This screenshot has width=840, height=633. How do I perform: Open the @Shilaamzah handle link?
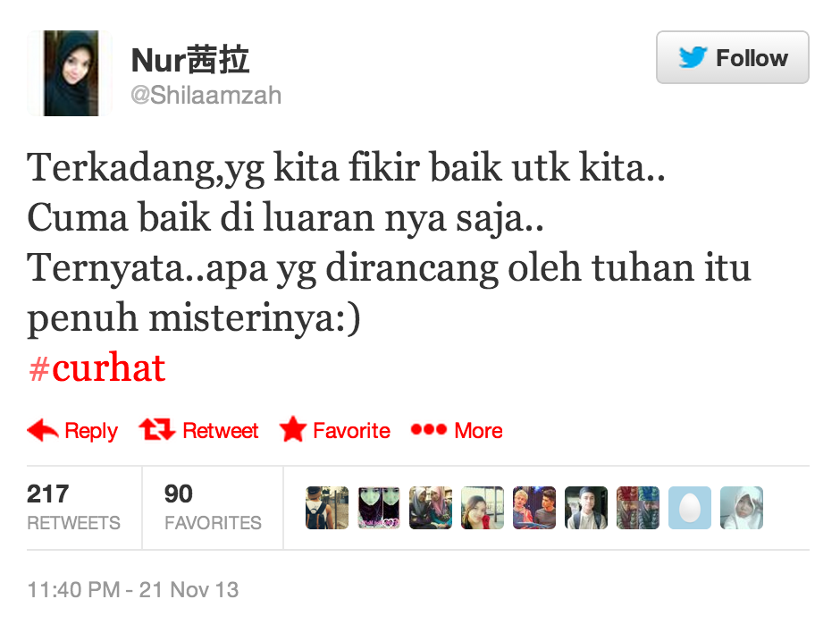coord(206,96)
